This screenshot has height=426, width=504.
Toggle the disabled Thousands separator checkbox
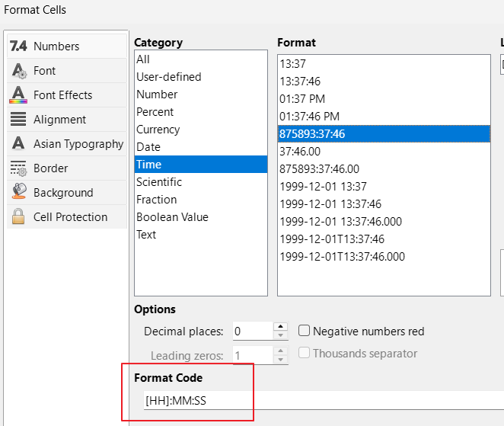coord(304,353)
